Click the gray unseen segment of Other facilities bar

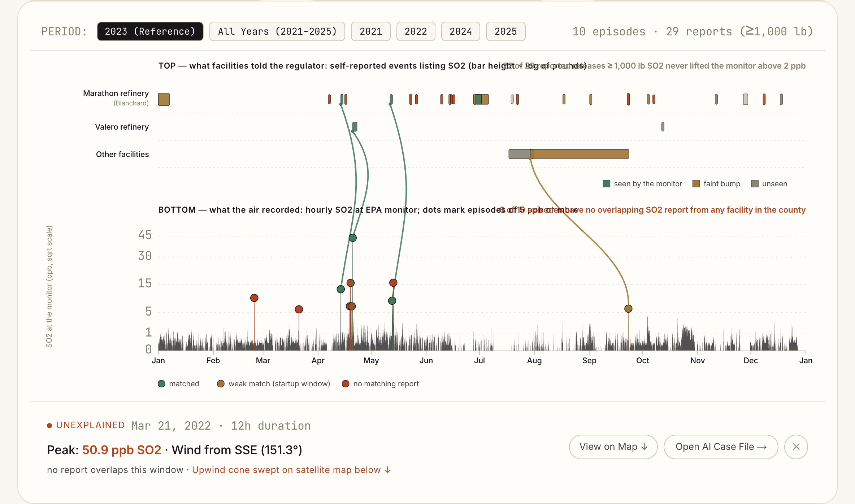pyautogui.click(x=519, y=154)
